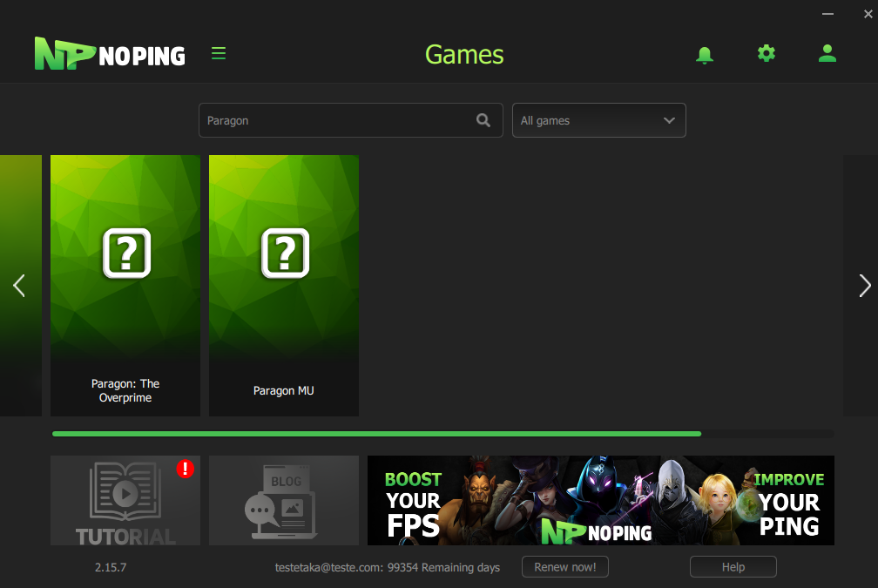The image size is (878, 588).
Task: Open notifications bell icon
Action: point(705,55)
